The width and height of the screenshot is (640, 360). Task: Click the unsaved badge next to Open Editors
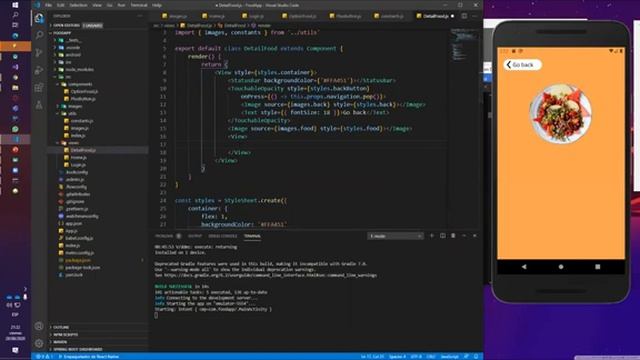(x=93, y=25)
